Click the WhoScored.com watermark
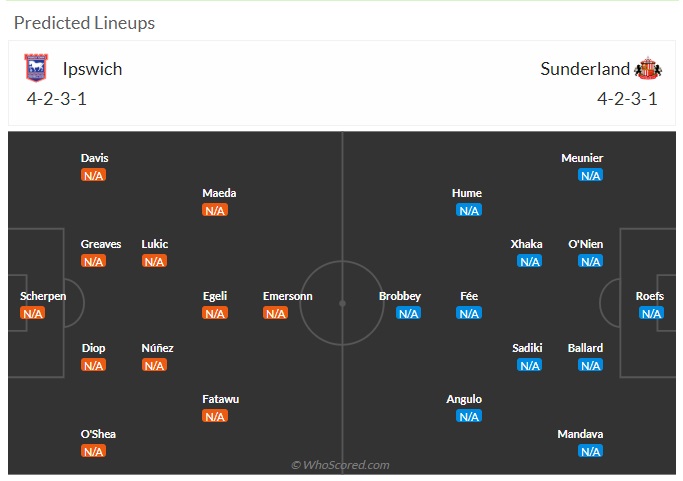 (x=340, y=465)
